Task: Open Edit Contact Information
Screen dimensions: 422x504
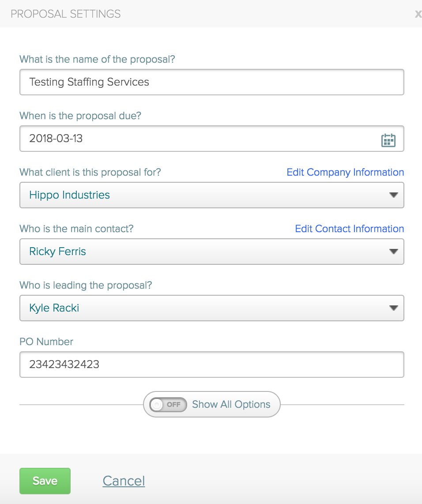Action: point(349,229)
